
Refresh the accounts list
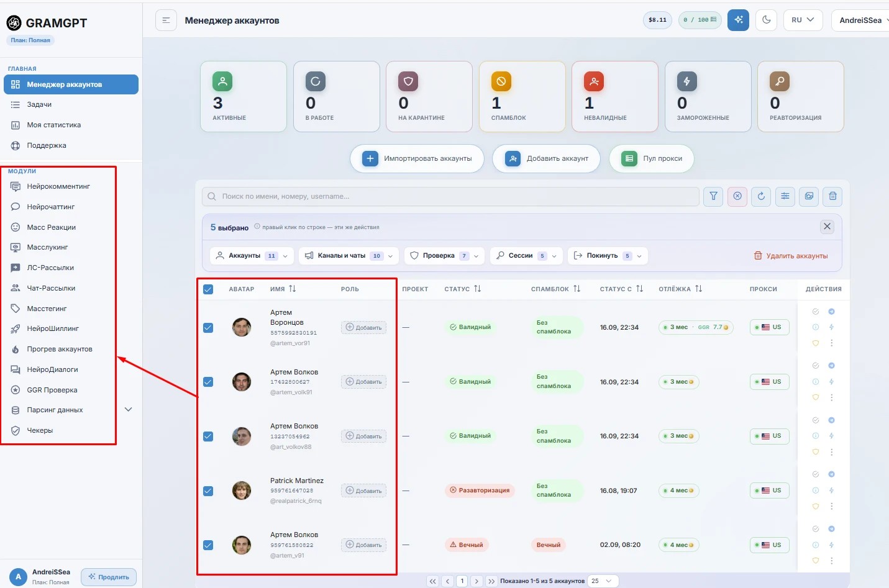click(761, 196)
